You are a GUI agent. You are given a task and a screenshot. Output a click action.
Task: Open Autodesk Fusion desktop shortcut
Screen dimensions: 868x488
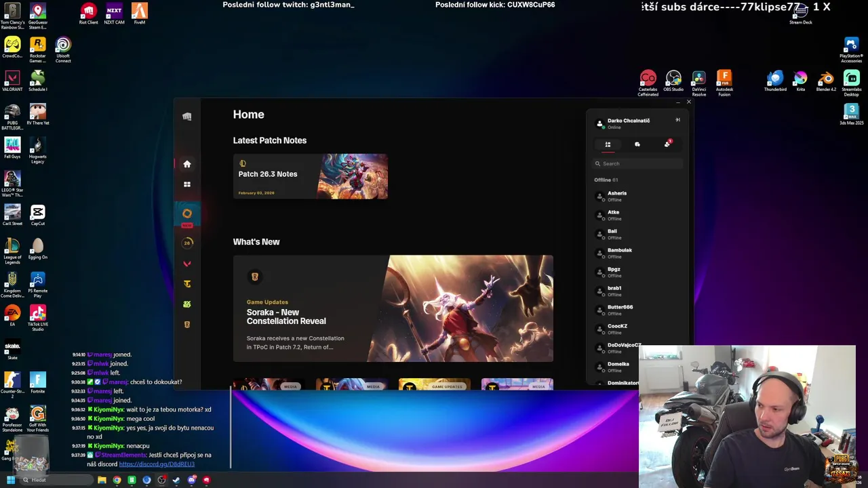point(724,83)
